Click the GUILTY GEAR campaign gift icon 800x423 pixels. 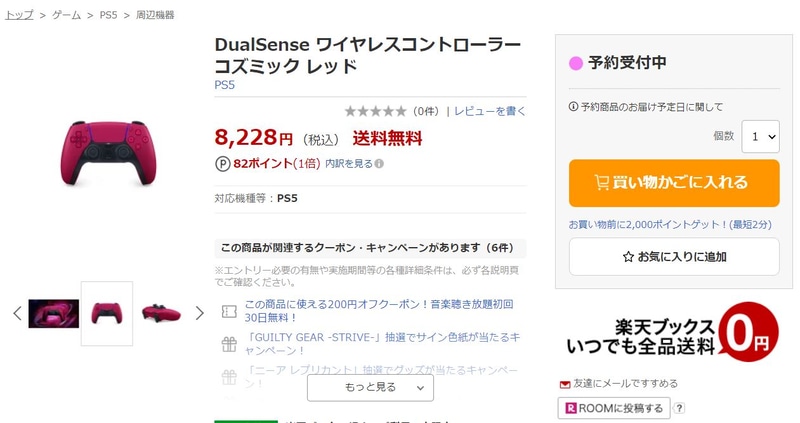pyautogui.click(x=229, y=345)
